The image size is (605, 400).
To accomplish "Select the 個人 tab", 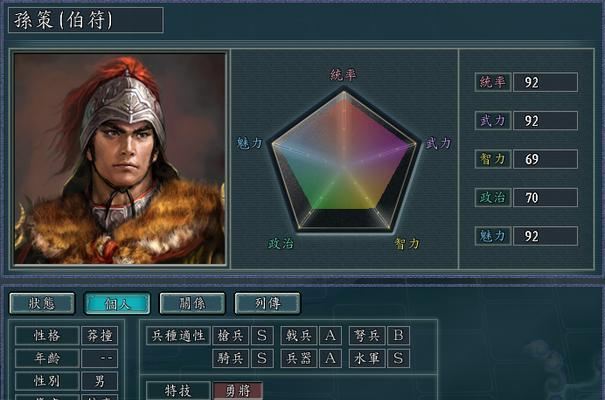I will (x=117, y=303).
